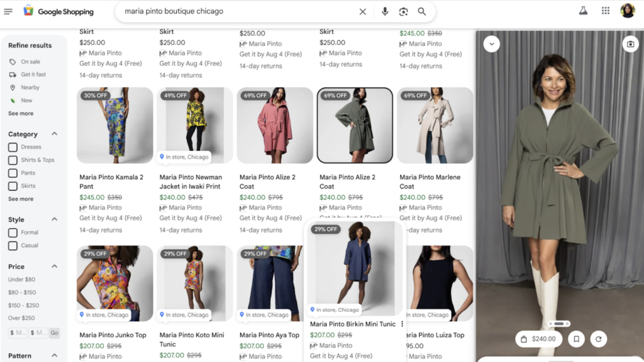
Task: Open the main hamburger menu
Action: 8,11
